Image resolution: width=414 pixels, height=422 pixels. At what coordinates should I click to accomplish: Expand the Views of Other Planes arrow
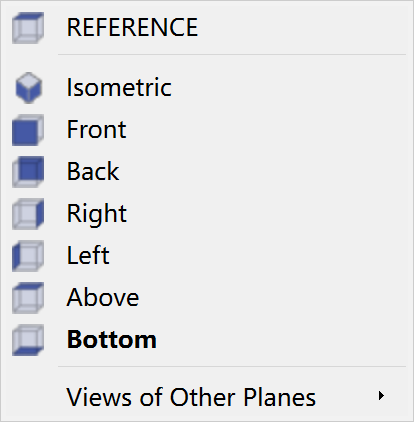coord(382,396)
